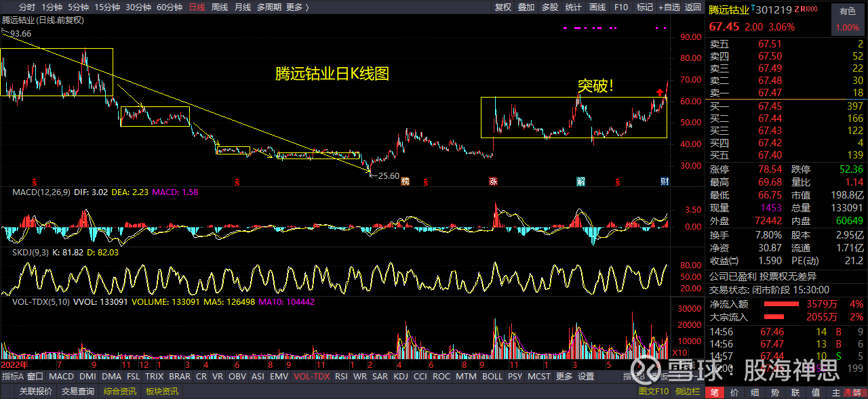Click the 净流入额 3579万 row
Screen dimensions: 868x399
pos(787,304)
